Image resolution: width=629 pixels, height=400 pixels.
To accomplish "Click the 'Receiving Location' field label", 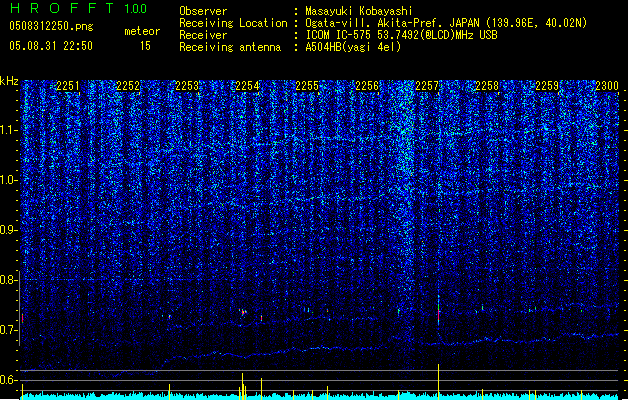I will pyautogui.click(x=233, y=23).
